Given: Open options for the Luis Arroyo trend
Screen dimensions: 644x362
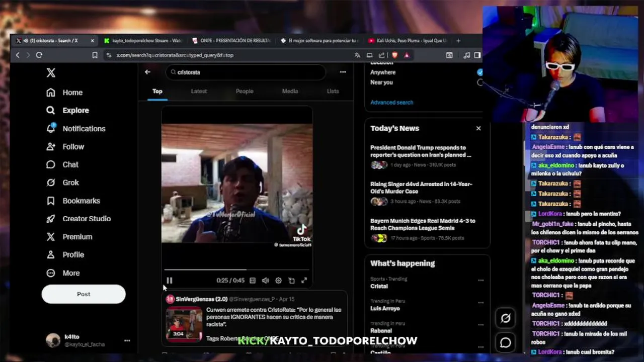Looking at the screenshot, I should click(x=480, y=303).
